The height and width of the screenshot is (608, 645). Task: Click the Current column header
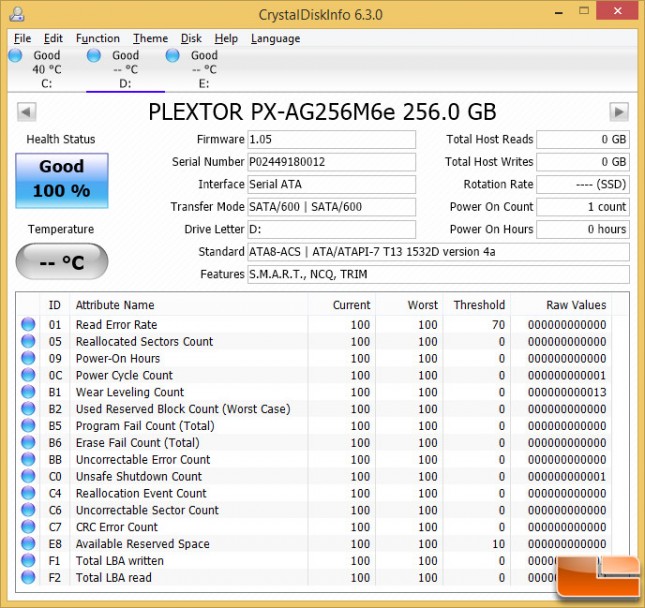pyautogui.click(x=341, y=305)
